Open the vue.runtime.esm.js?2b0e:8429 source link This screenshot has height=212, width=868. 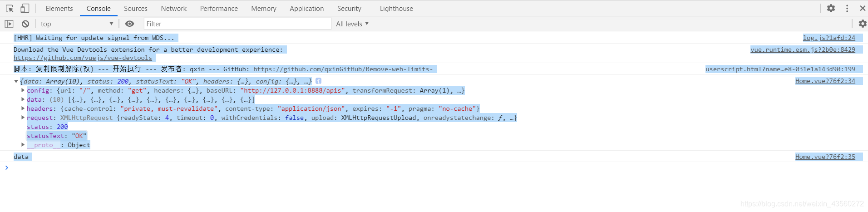coord(803,49)
